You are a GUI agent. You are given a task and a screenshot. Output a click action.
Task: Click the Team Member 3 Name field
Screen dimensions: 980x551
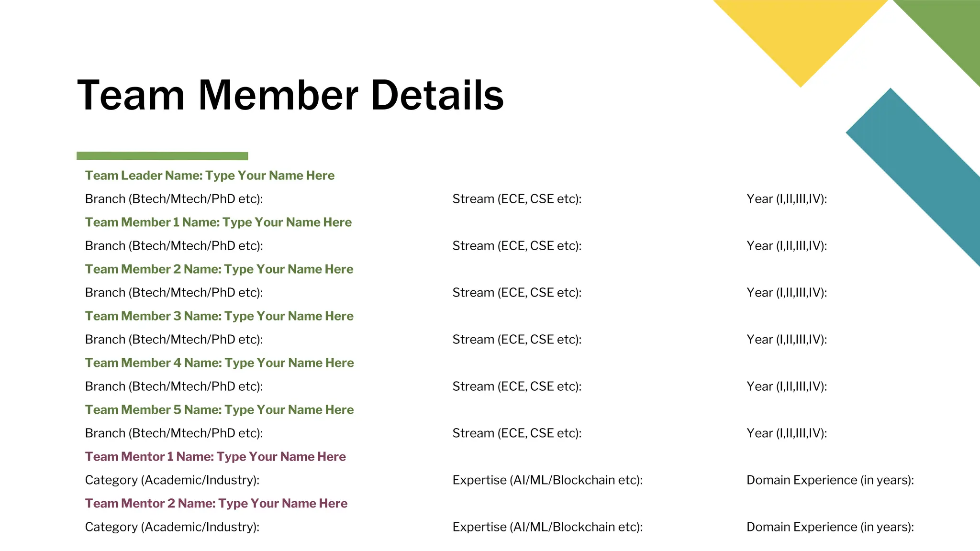pos(219,316)
